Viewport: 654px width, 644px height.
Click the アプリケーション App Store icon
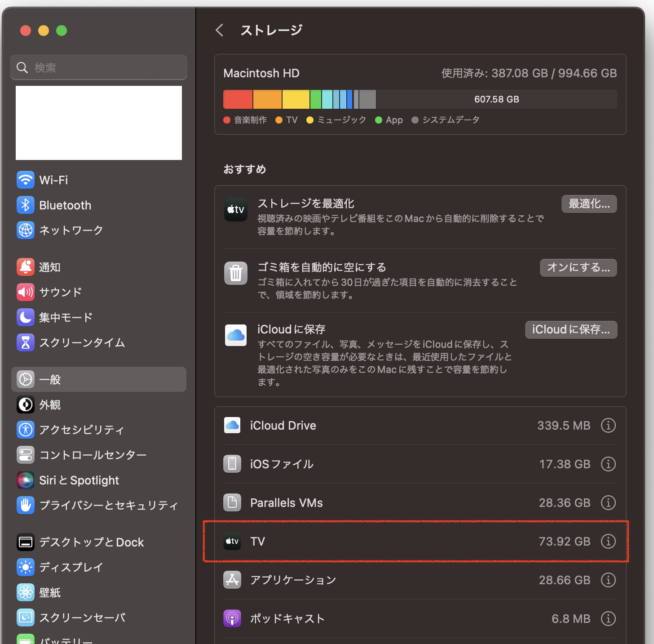click(x=232, y=580)
